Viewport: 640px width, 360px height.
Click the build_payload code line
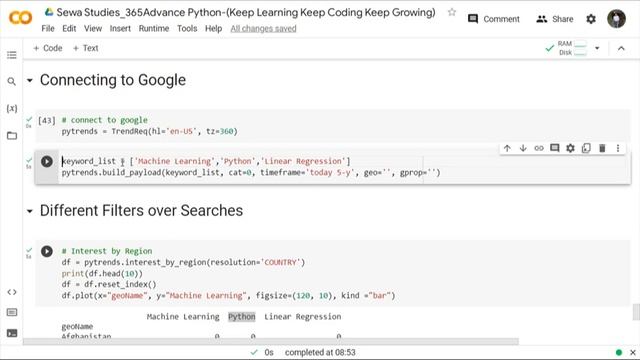point(251,173)
